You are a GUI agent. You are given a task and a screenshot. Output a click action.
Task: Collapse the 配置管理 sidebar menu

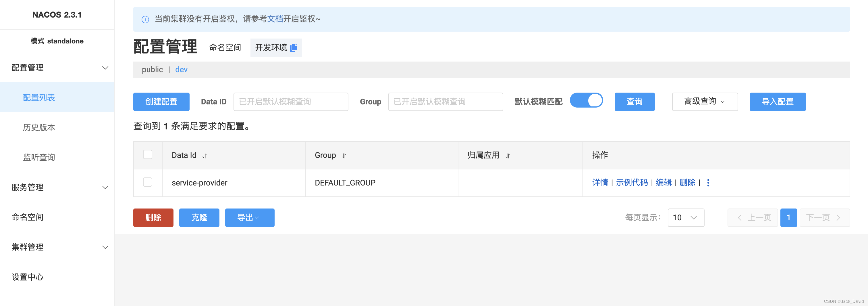(57, 68)
